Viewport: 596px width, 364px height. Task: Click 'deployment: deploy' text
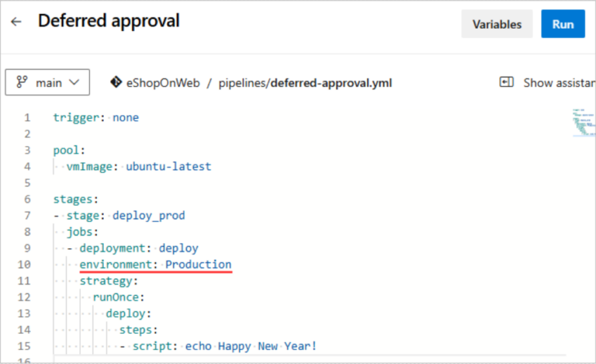[139, 248]
